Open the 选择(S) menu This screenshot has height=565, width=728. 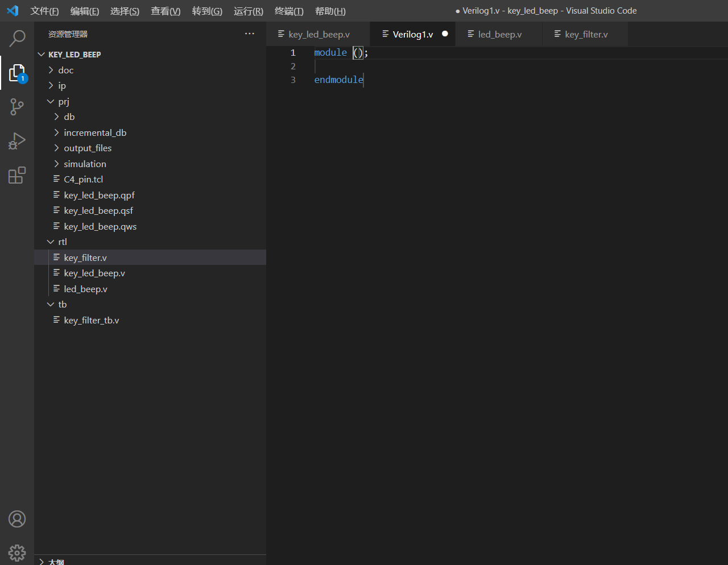(x=125, y=11)
